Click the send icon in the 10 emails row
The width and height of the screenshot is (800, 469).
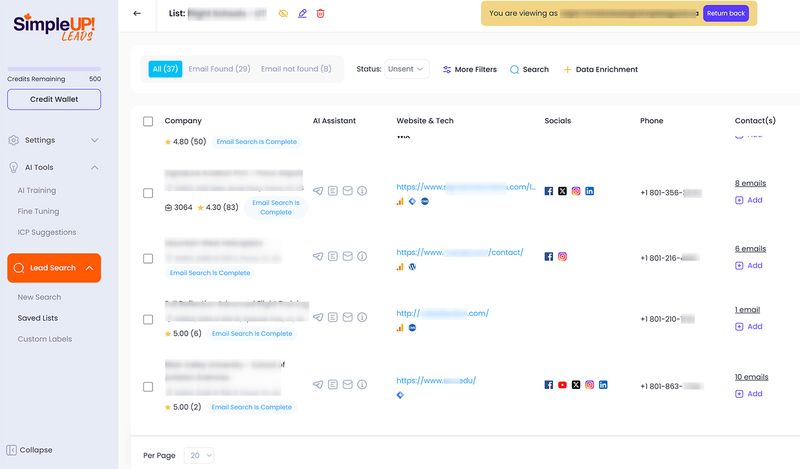pyautogui.click(x=318, y=385)
